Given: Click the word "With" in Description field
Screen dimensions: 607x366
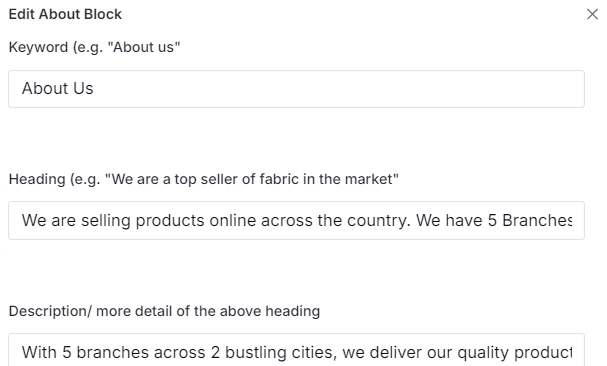Looking at the screenshot, I should pyautogui.click(x=39, y=352).
